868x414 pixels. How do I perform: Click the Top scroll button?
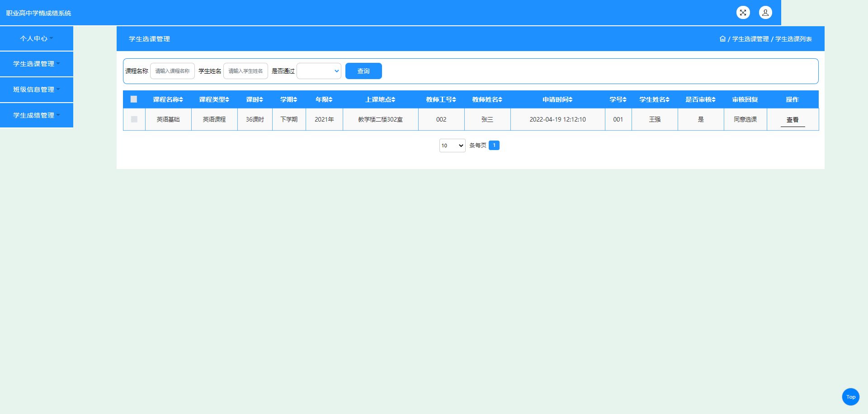(850, 397)
